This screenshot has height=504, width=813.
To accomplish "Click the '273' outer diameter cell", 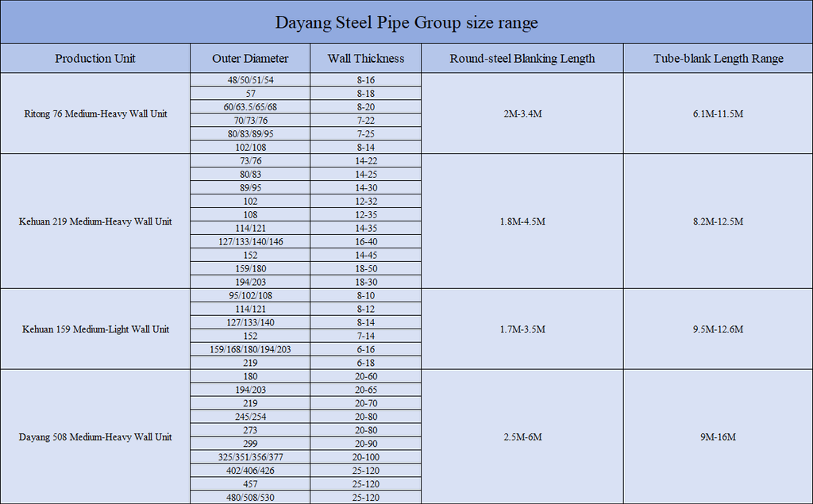I will tap(250, 430).
